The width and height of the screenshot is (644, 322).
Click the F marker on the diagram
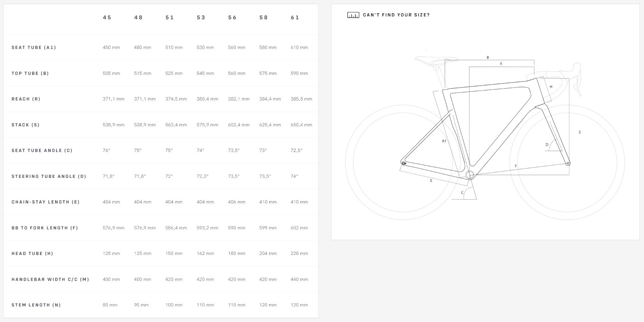(x=516, y=166)
